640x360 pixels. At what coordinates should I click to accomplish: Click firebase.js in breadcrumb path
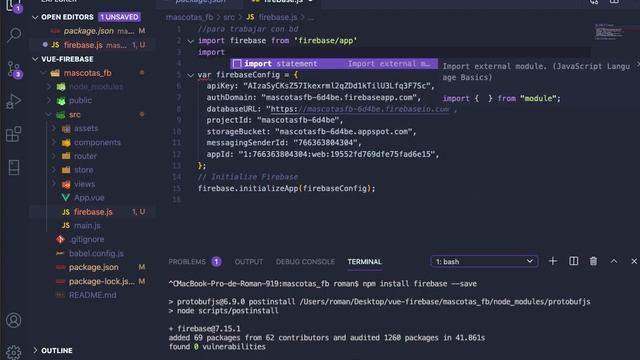point(278,17)
